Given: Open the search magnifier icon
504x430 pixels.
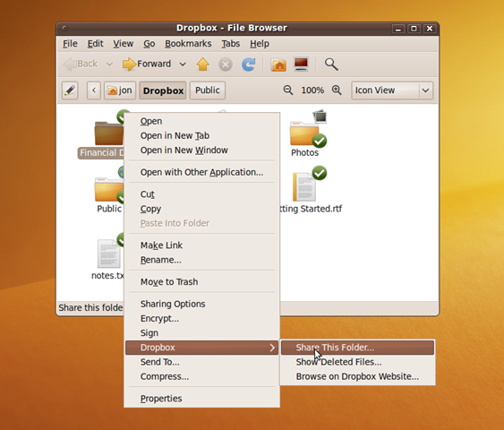Looking at the screenshot, I should 331,64.
